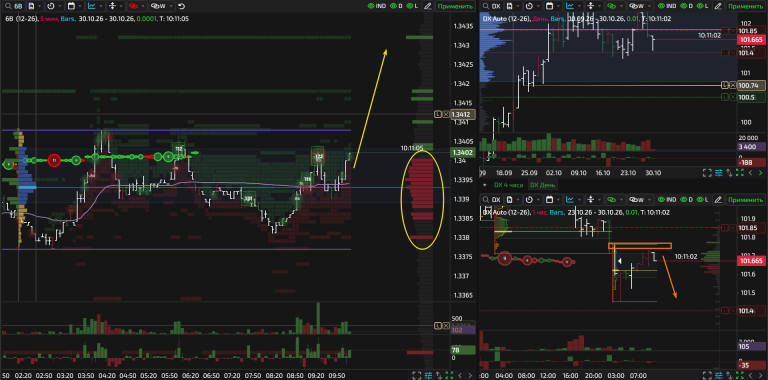
Task: Click Применить button on the left chart
Action: click(455, 6)
